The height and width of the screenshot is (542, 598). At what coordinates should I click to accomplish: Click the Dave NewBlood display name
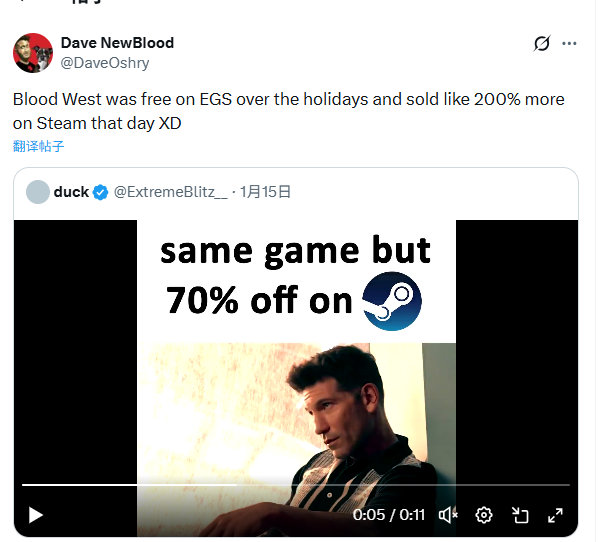tap(117, 43)
